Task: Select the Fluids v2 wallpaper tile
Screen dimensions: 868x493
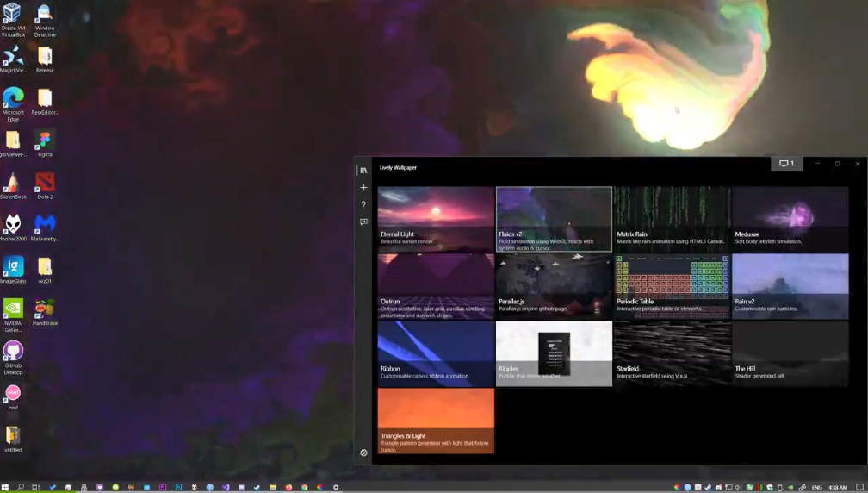Action: (x=555, y=220)
